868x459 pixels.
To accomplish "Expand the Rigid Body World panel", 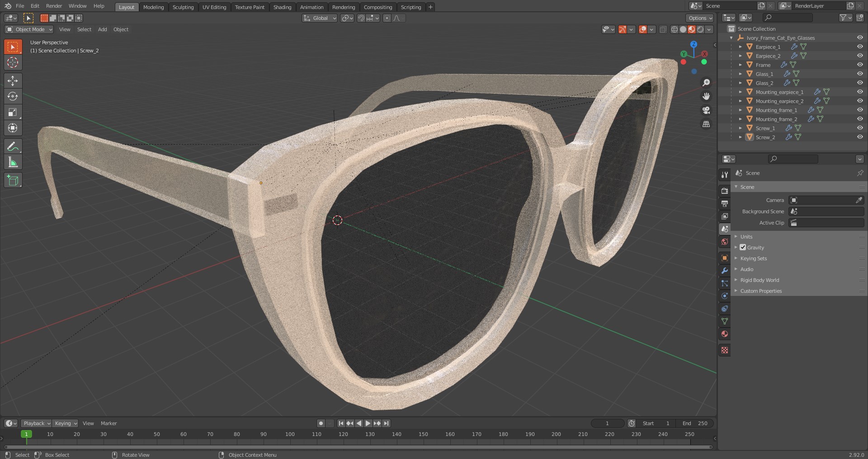I will (759, 280).
